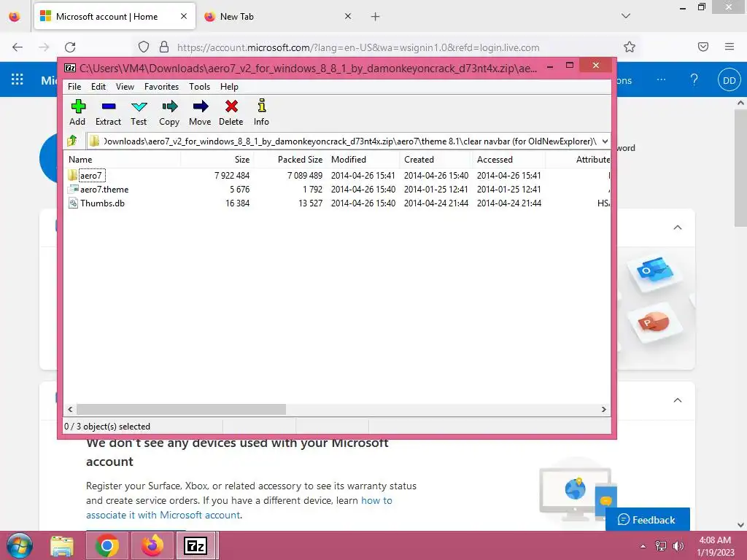Expand the 7-Zip address path dropdown
Screen dimensions: 747x560
(x=605, y=141)
